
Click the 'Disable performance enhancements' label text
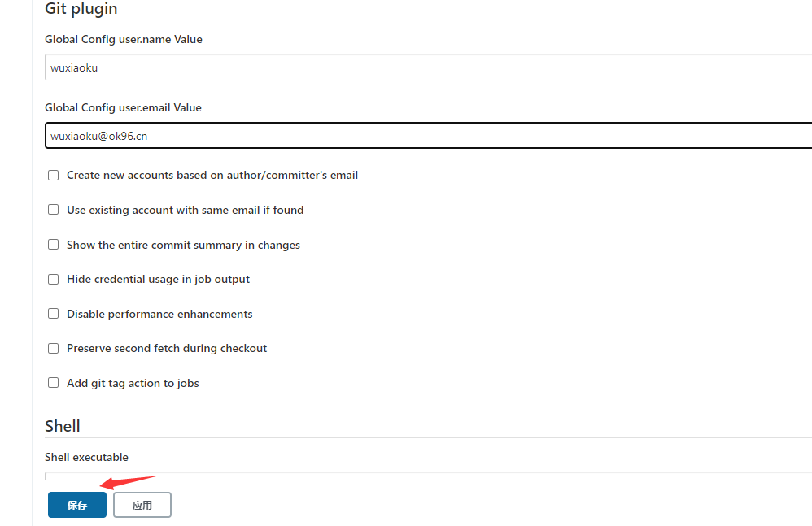click(159, 314)
